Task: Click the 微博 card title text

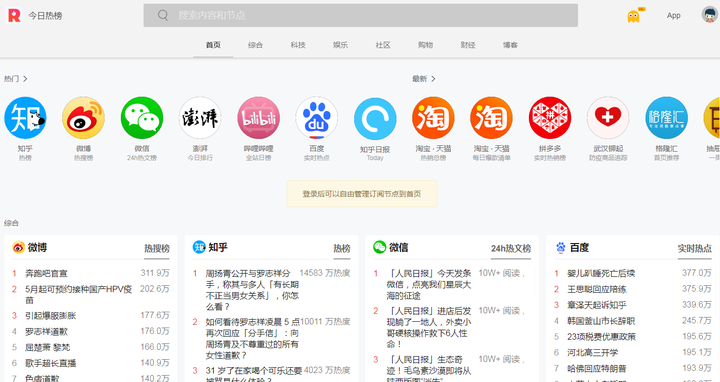Action: 37,247
